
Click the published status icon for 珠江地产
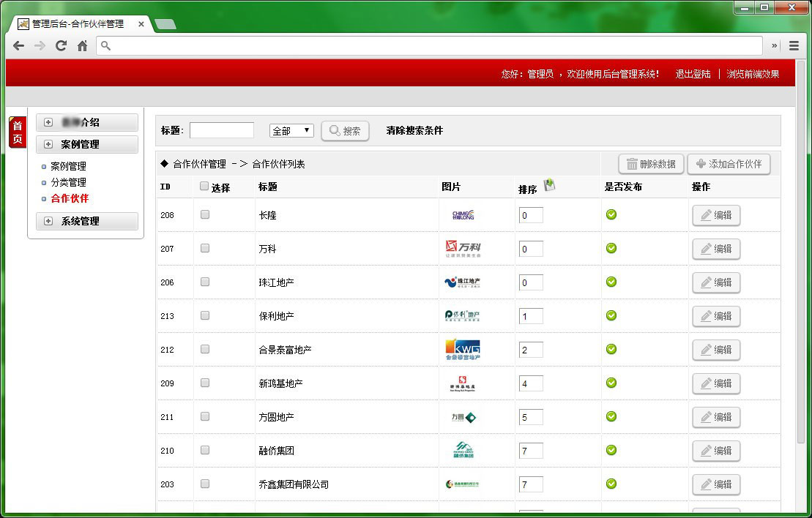click(x=611, y=282)
